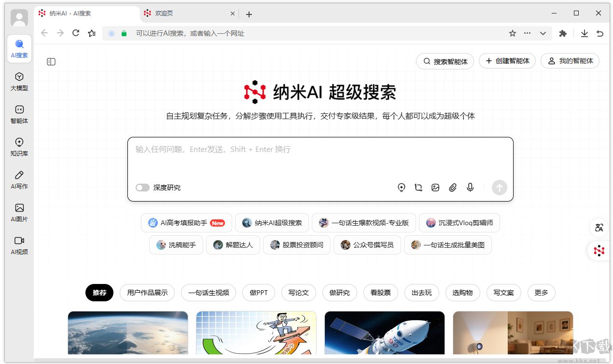Open the 智能体 sidebar icon
Screen dimensions: 613x364
click(x=19, y=114)
